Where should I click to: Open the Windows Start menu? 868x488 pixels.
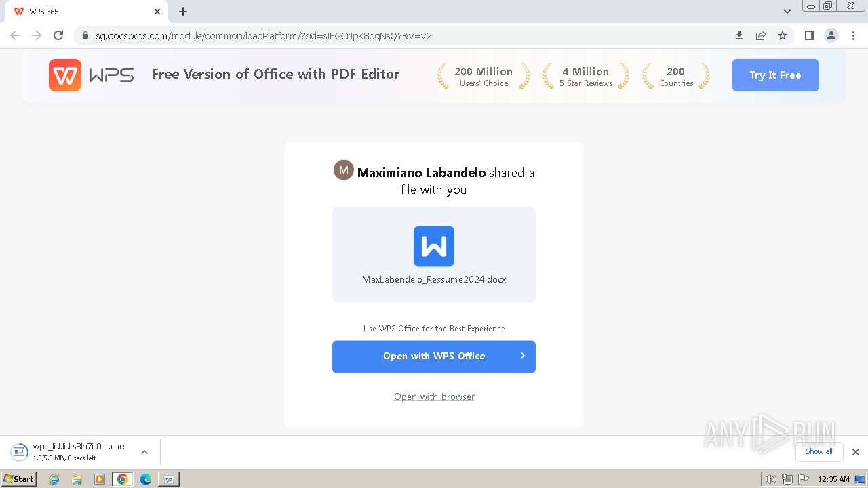19,479
